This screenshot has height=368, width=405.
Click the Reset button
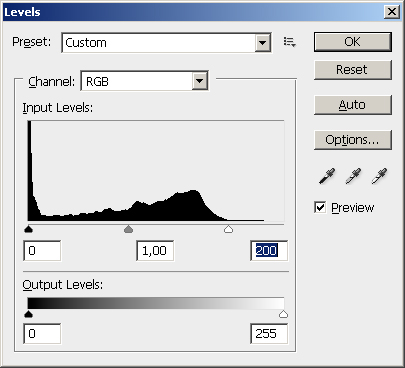(353, 70)
